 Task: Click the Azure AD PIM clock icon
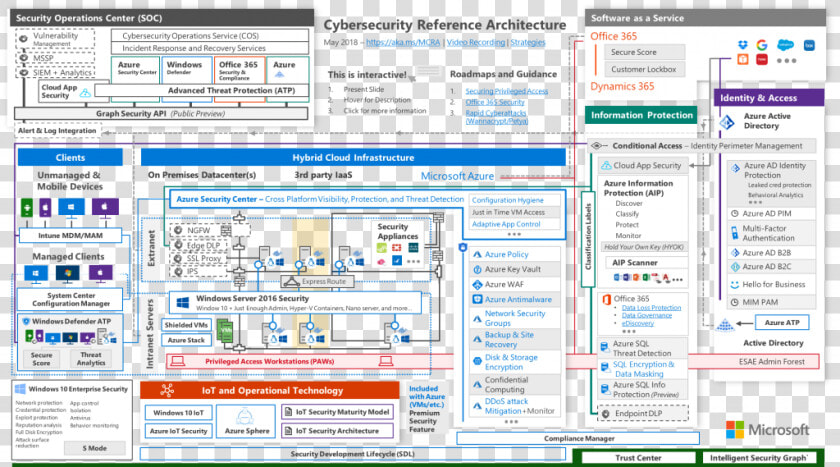click(x=735, y=213)
